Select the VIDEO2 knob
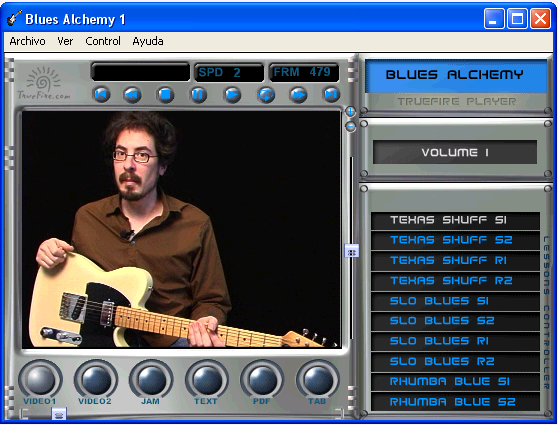This screenshot has height=425, width=558. (96, 379)
